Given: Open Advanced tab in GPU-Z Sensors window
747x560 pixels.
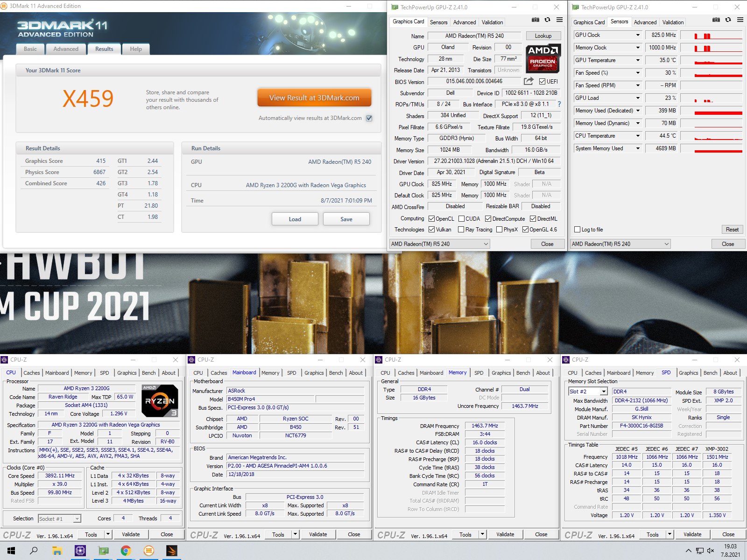Looking at the screenshot, I should coord(645,22).
